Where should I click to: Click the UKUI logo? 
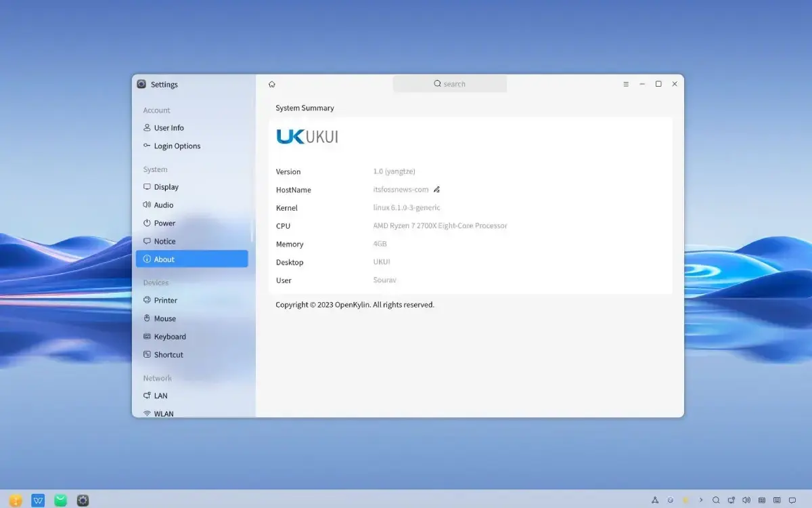tap(307, 137)
